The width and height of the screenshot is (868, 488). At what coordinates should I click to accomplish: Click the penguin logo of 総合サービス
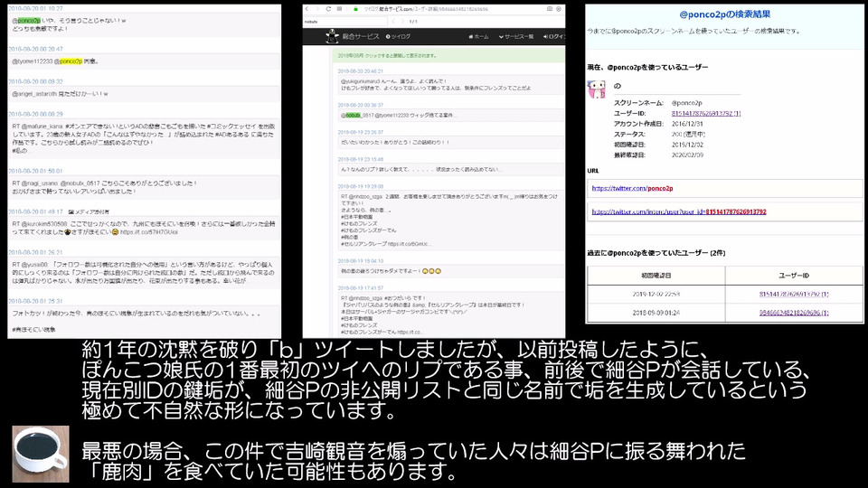pyautogui.click(x=332, y=36)
